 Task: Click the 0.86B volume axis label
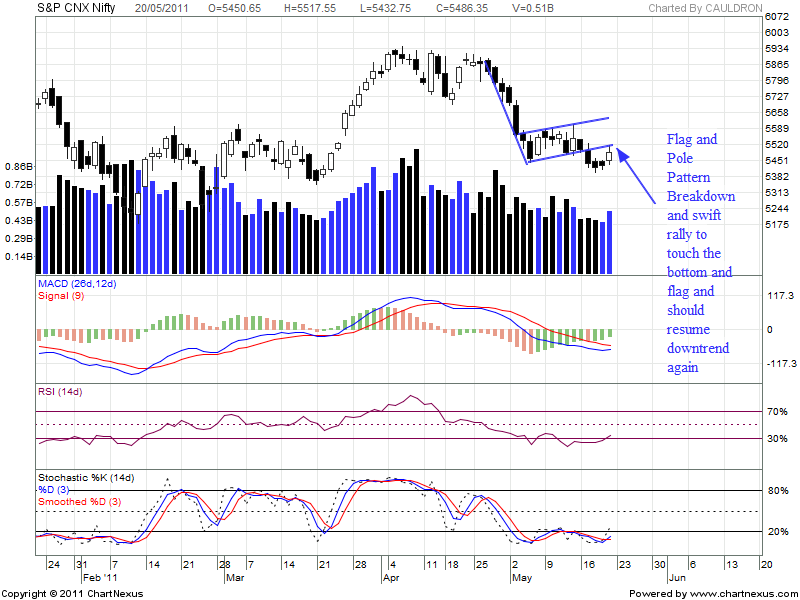coord(19,166)
